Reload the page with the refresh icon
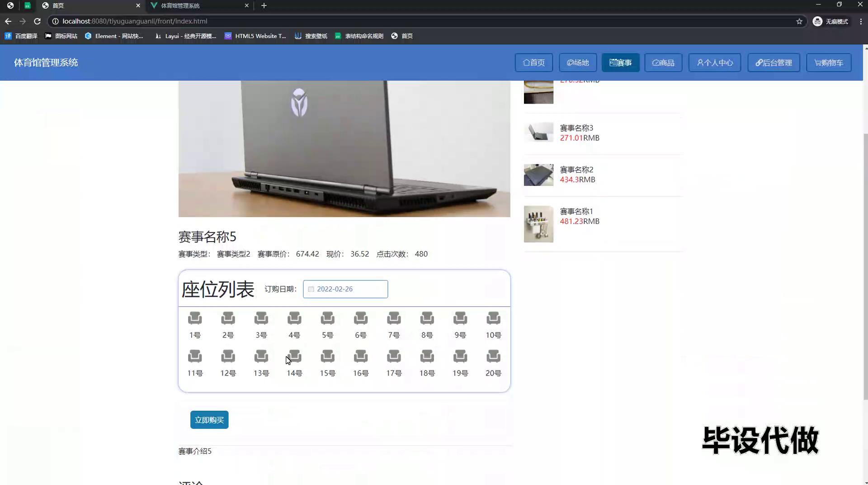This screenshot has height=485, width=868. 37,21
